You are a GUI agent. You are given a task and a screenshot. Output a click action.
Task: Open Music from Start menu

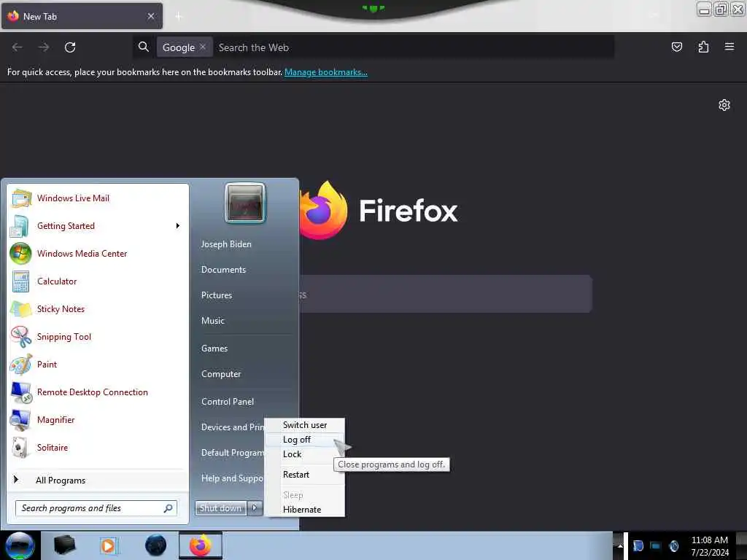(213, 321)
